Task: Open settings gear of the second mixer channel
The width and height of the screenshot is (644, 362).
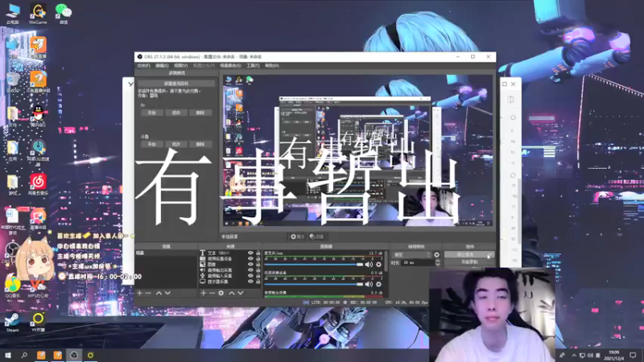Action: [x=378, y=284]
